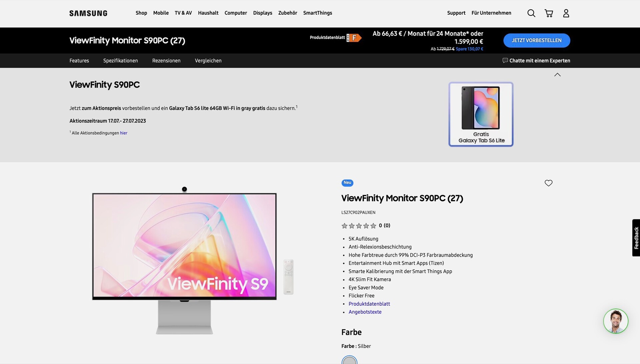Collapse the promo banner with chevron

(557, 75)
